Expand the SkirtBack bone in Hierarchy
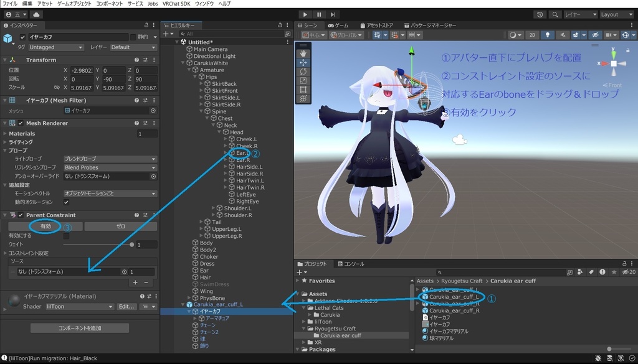The image size is (638, 364). point(201,83)
